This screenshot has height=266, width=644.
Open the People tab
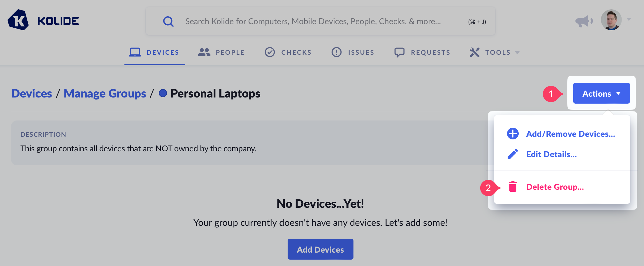pos(221,52)
